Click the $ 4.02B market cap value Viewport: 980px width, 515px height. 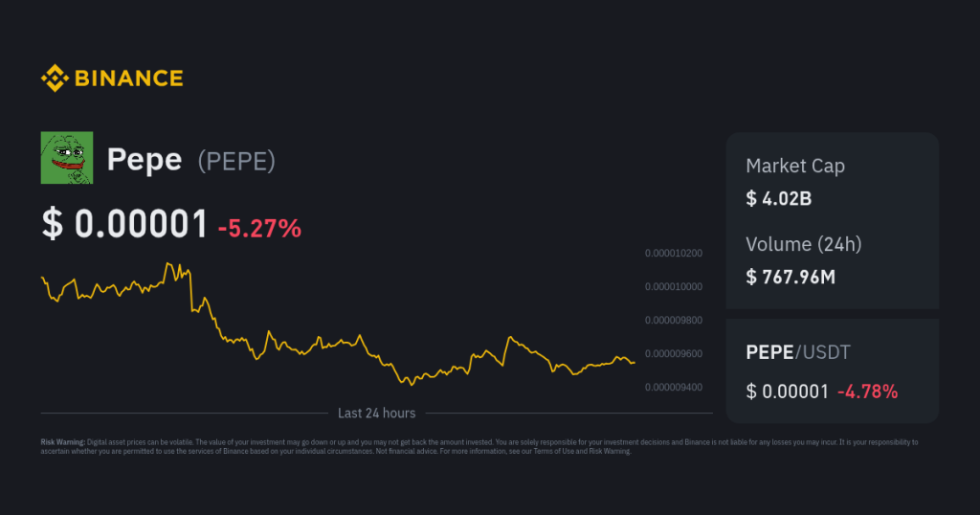779,199
